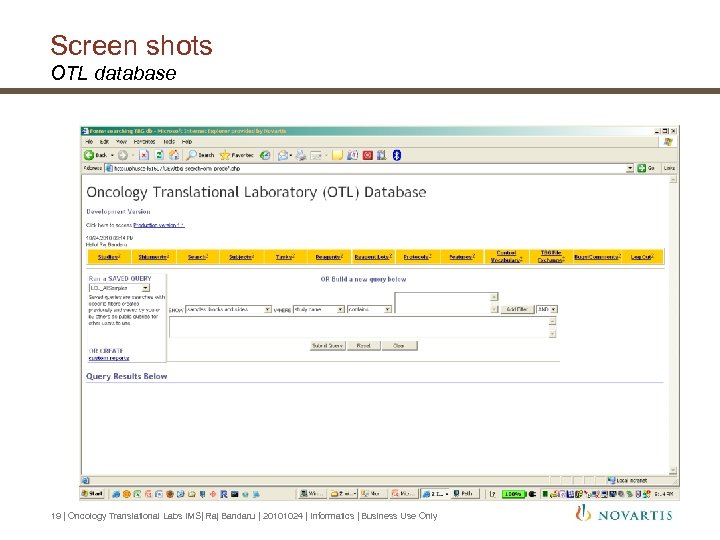This screenshot has width=720, height=540.
Task: Open the Protocols navigation link
Action: coord(417,257)
